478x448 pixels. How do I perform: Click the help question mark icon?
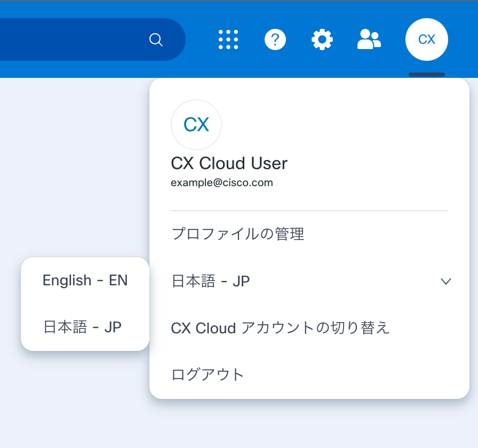275,39
